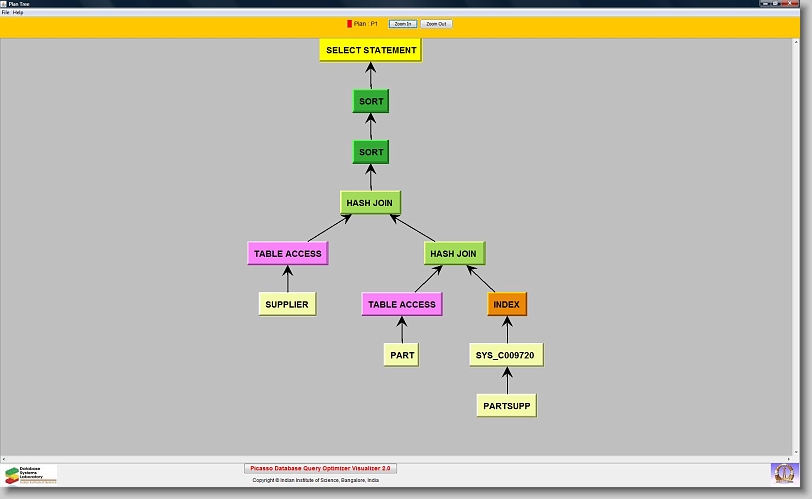Viewport: 812px width, 499px height.
Task: Click the red Plan P1 color swatch
Action: coord(349,23)
